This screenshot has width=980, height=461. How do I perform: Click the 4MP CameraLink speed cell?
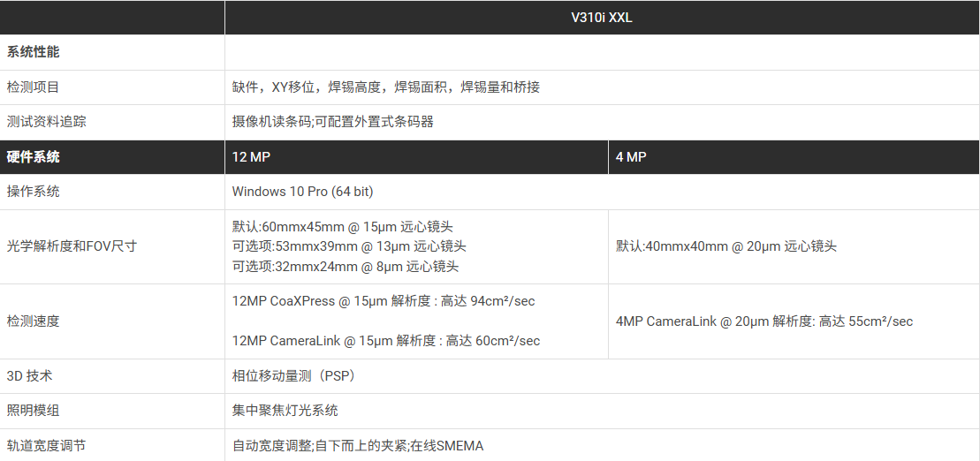(x=763, y=321)
